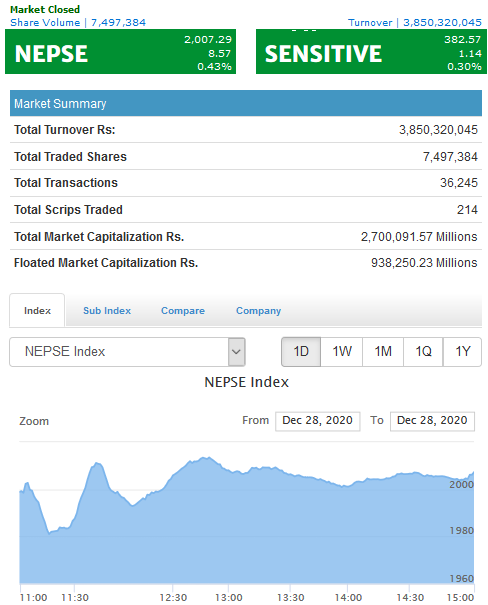Viewport: 488px width, 605px height.
Task: Open the NEPSE Index dropdown arrow
Action: pos(236,352)
